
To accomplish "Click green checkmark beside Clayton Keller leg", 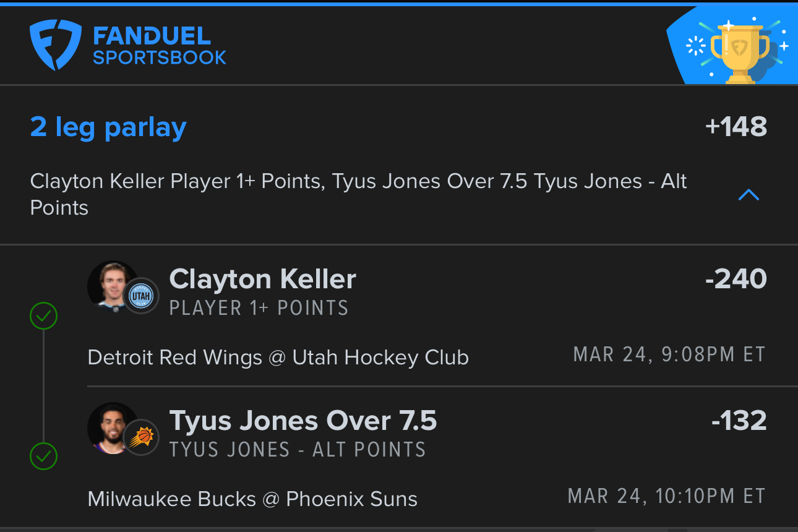I will [x=44, y=316].
